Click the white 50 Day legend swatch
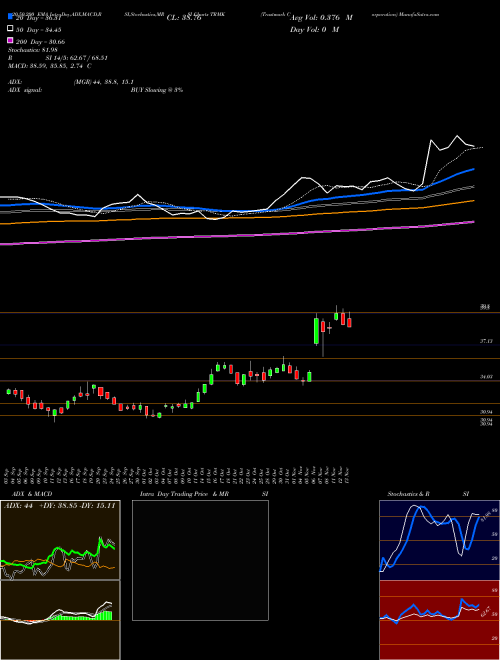The height and width of the screenshot is (660, 500). 10,29
